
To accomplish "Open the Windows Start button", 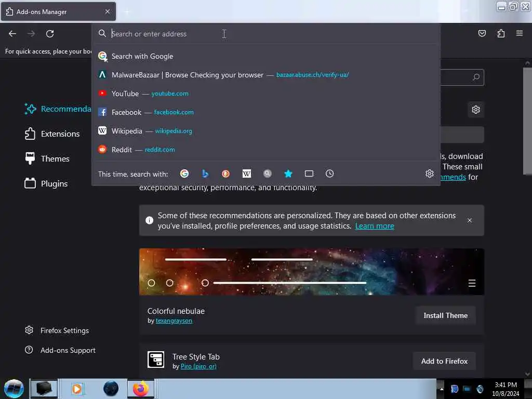I will click(14, 389).
